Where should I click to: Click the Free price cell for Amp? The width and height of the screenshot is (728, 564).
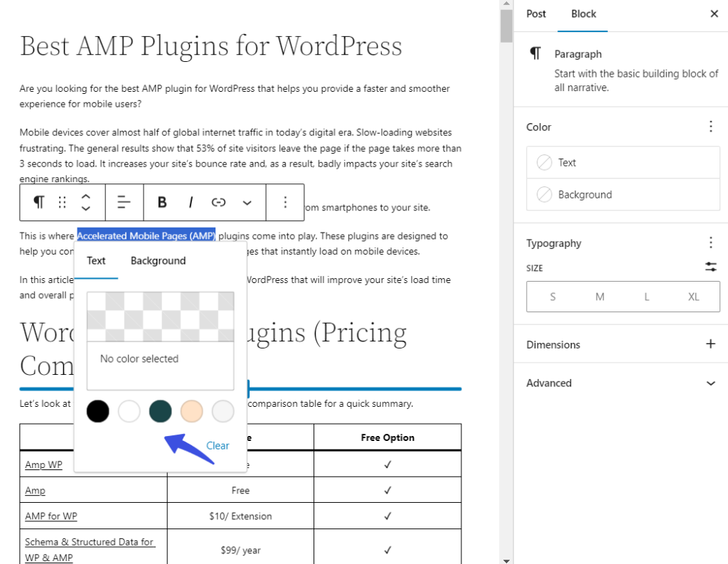coord(240,491)
